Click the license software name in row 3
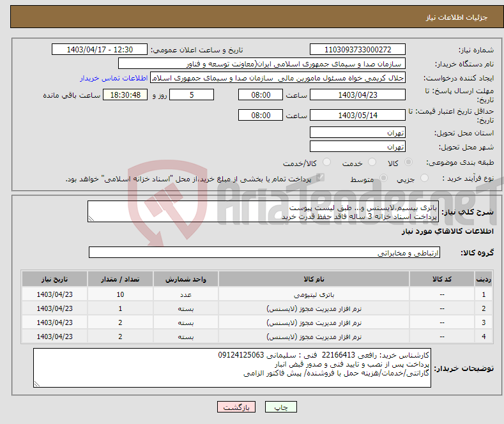The height and width of the screenshot is (424, 504). [x=314, y=323]
